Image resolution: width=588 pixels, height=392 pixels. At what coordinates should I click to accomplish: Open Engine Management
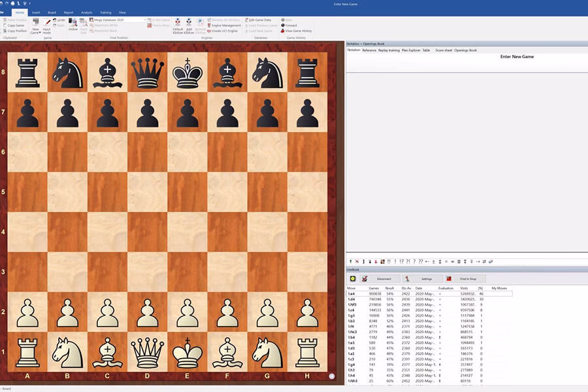pyautogui.click(x=226, y=25)
